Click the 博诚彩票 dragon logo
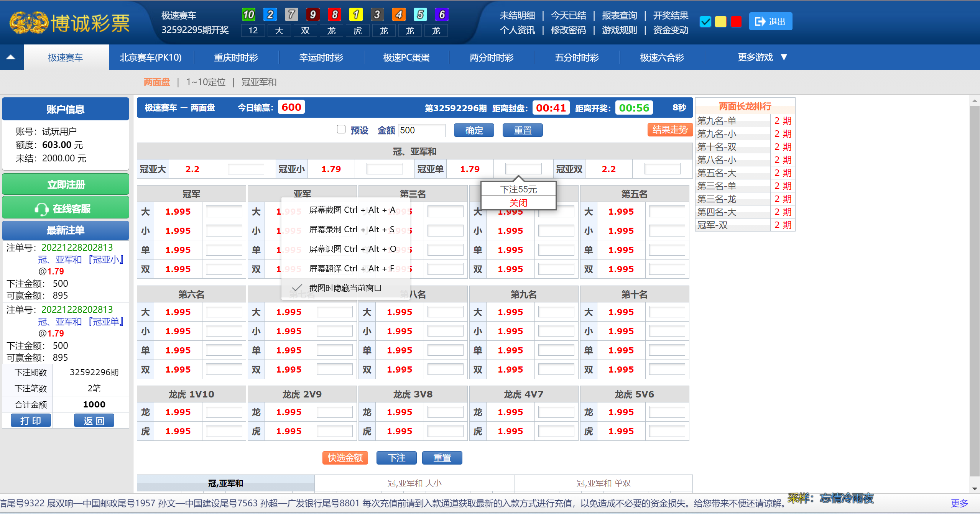The height and width of the screenshot is (514, 980). (x=29, y=22)
